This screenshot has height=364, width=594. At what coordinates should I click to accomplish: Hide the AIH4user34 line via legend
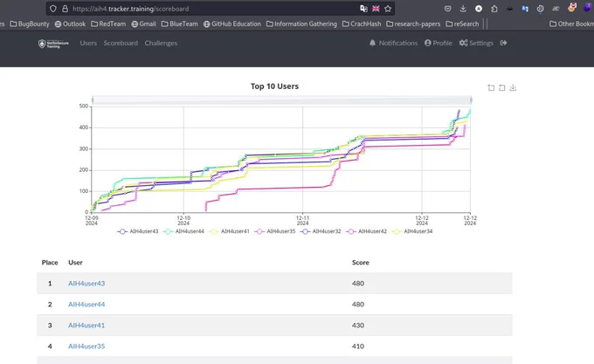click(x=412, y=231)
